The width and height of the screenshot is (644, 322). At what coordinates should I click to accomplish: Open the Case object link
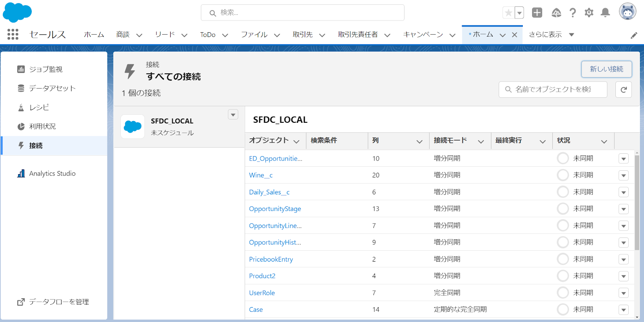256,310
